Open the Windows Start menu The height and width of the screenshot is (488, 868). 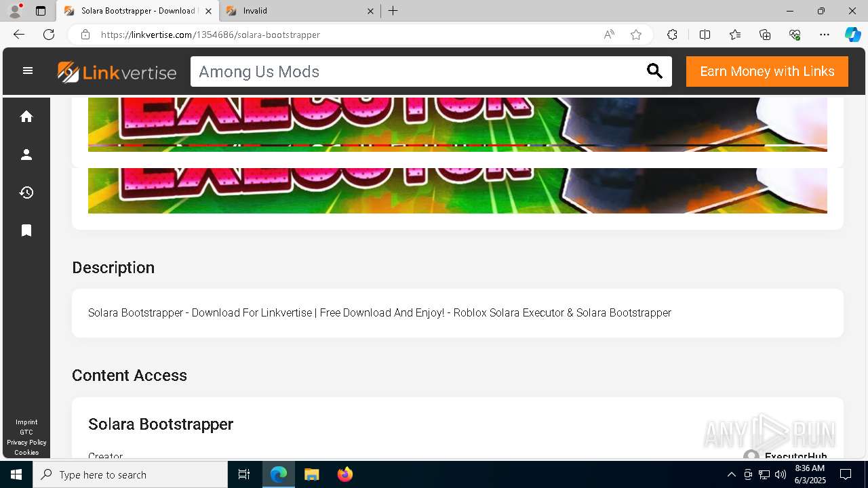[16, 474]
